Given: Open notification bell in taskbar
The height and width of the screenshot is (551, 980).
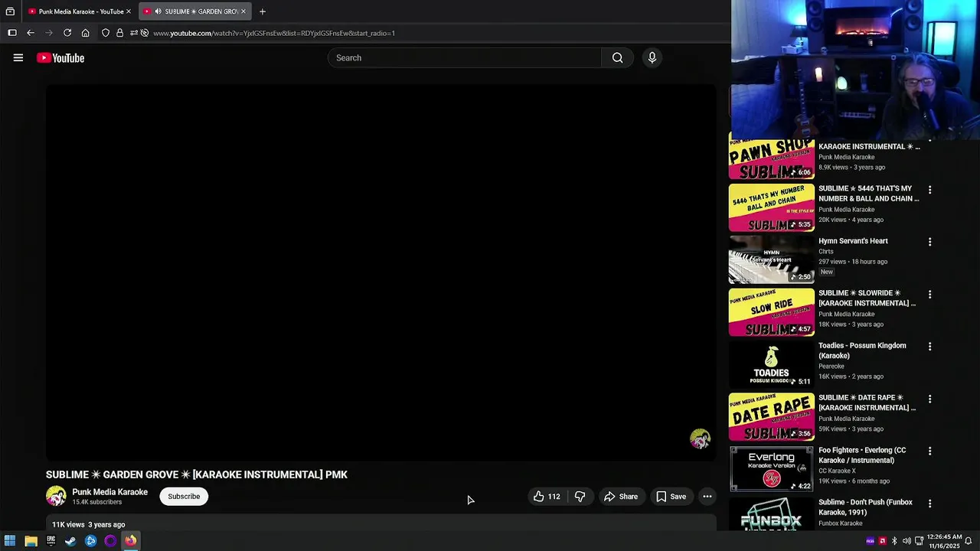Looking at the screenshot, I should [x=968, y=541].
